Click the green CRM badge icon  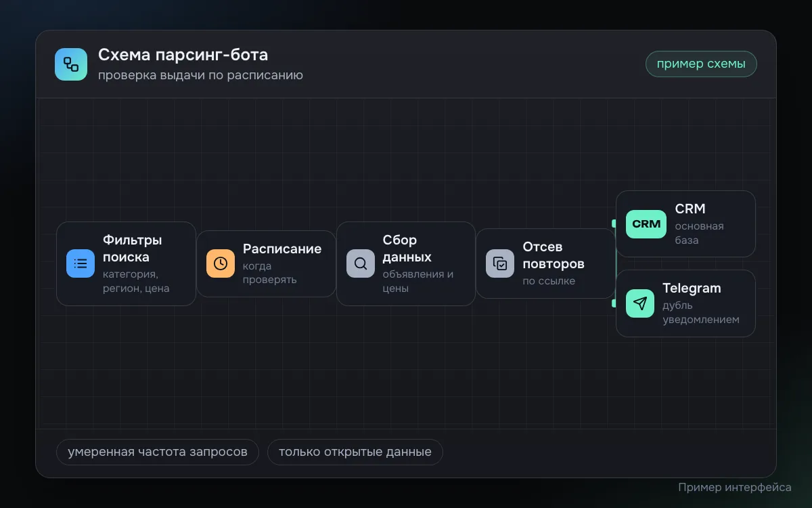coord(646,224)
